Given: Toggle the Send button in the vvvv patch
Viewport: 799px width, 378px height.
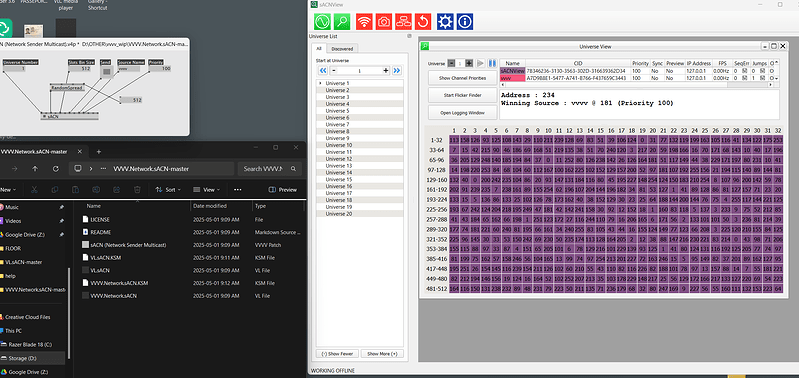Looking at the screenshot, I should point(106,72).
